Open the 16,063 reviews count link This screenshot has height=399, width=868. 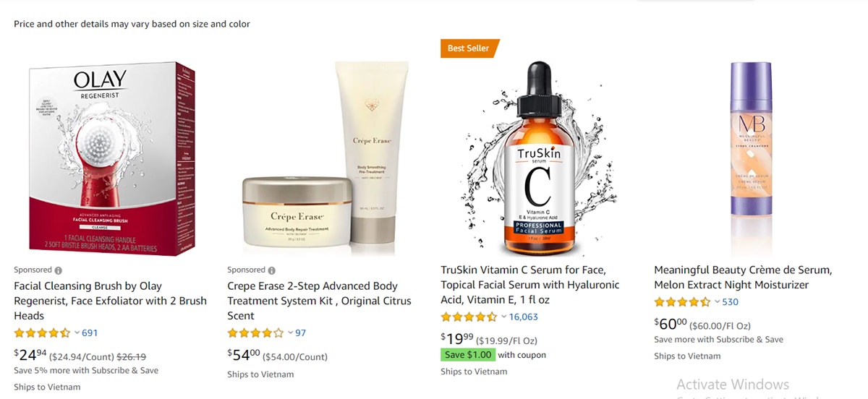[524, 317]
